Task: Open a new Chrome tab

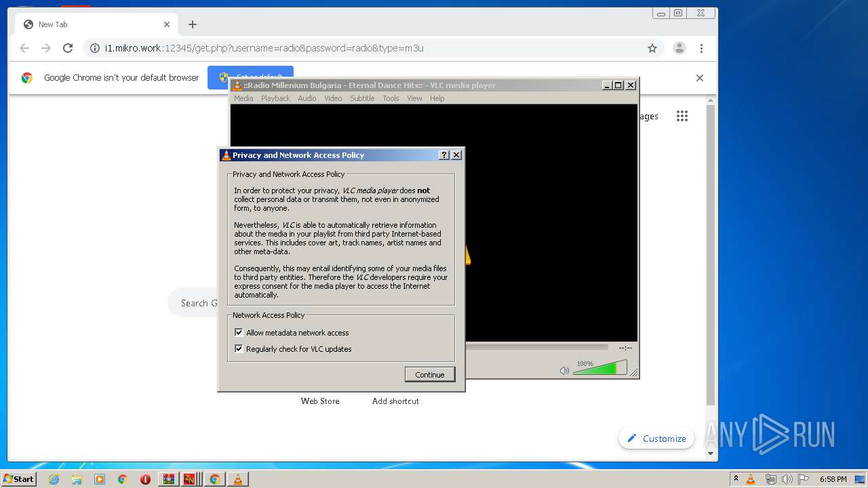Action: [x=193, y=24]
